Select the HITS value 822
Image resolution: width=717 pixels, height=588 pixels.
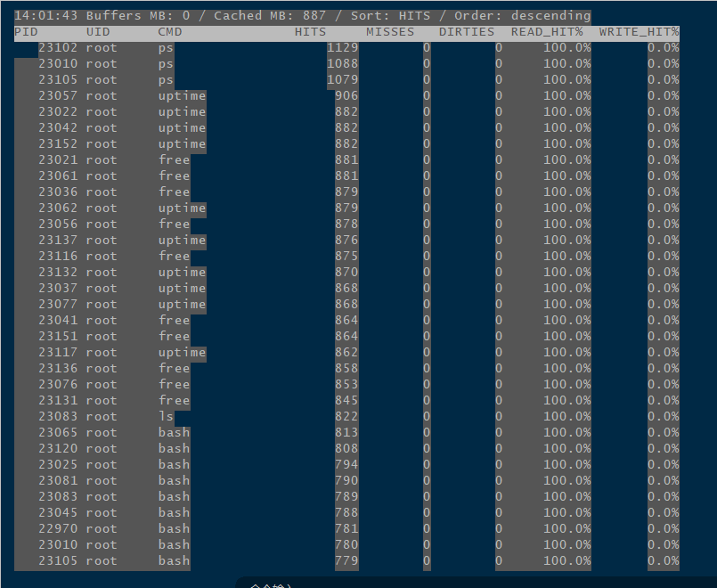point(346,417)
